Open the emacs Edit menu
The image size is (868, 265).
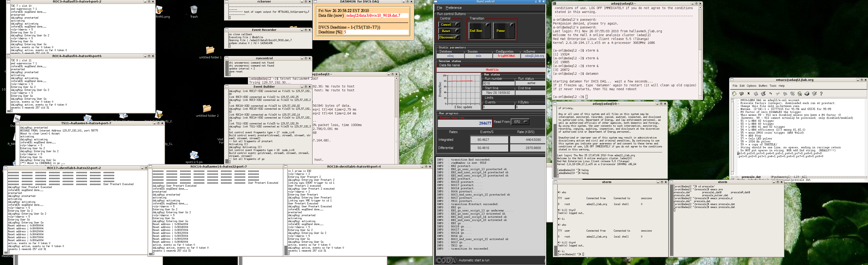pos(742,86)
